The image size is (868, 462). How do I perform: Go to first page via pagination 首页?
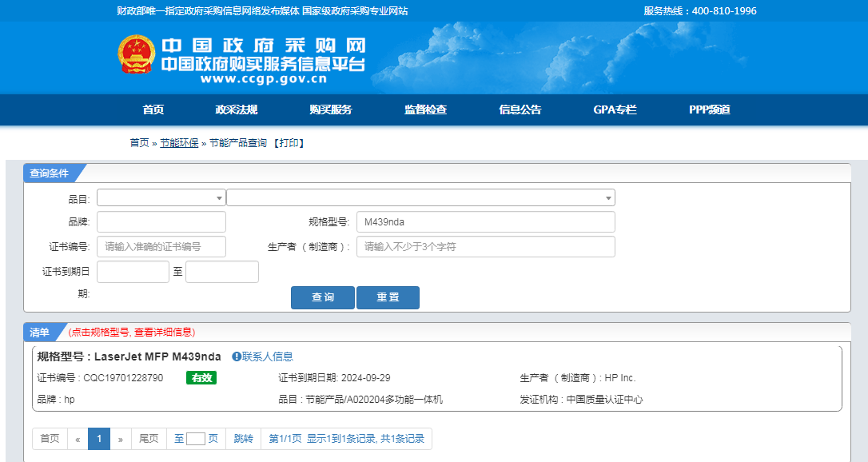click(x=50, y=439)
